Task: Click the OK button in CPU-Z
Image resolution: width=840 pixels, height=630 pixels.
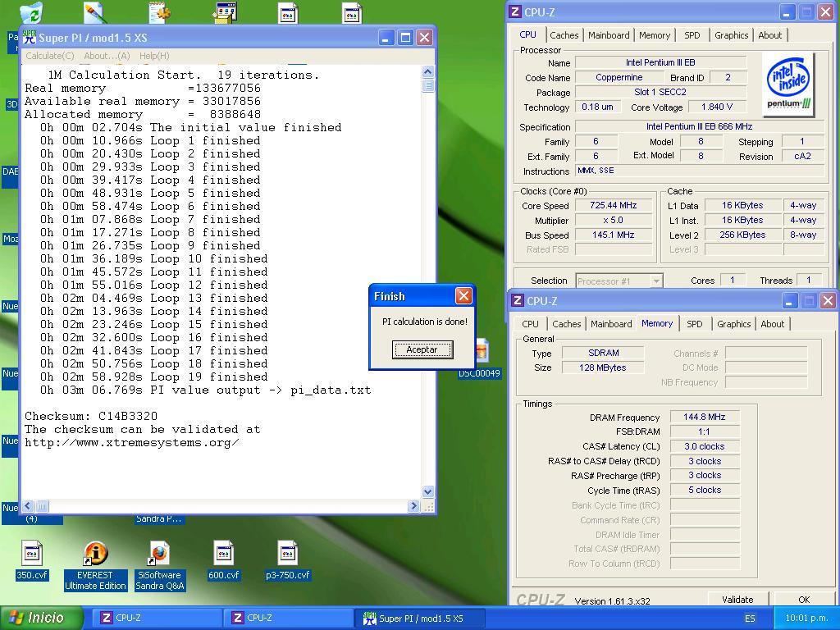Action: click(804, 600)
